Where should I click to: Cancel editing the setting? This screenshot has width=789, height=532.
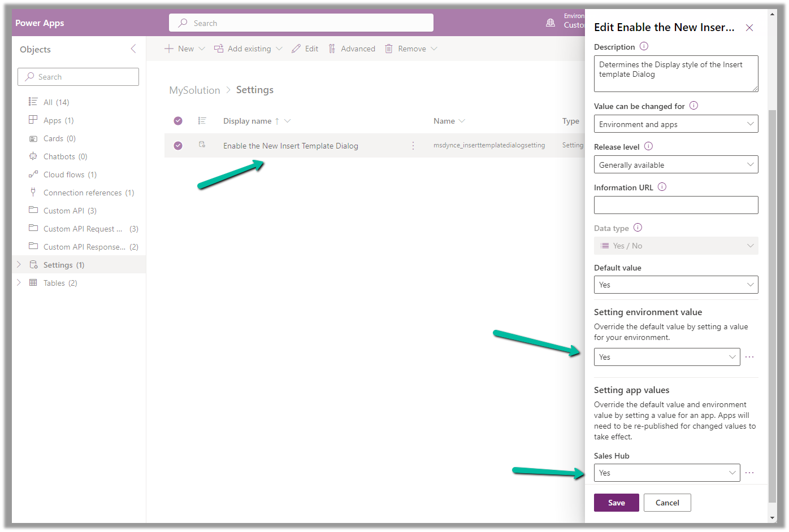coord(667,503)
